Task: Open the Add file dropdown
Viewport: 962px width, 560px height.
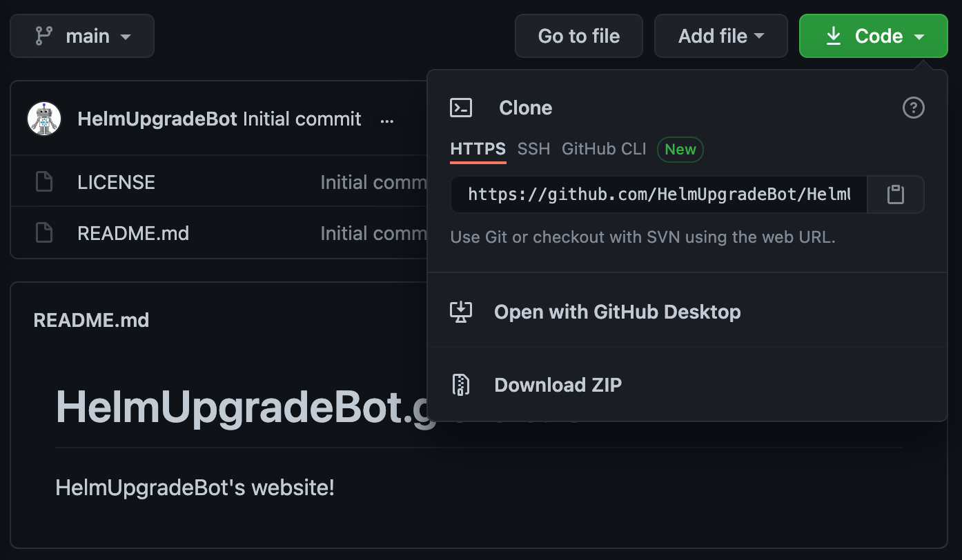Action: [x=720, y=35]
